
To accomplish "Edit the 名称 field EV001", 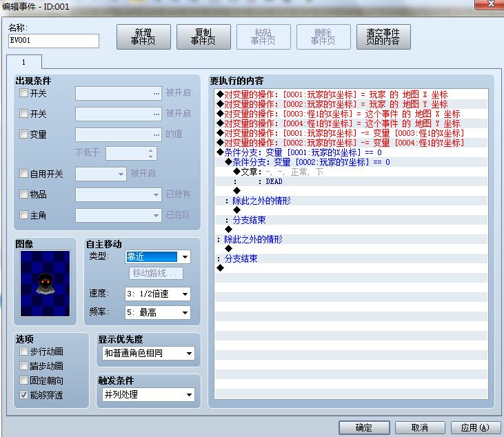I will coord(53,41).
